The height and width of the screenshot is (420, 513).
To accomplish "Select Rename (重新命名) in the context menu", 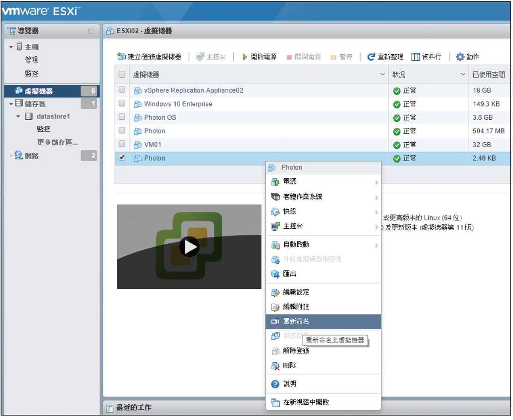I will [x=323, y=321].
